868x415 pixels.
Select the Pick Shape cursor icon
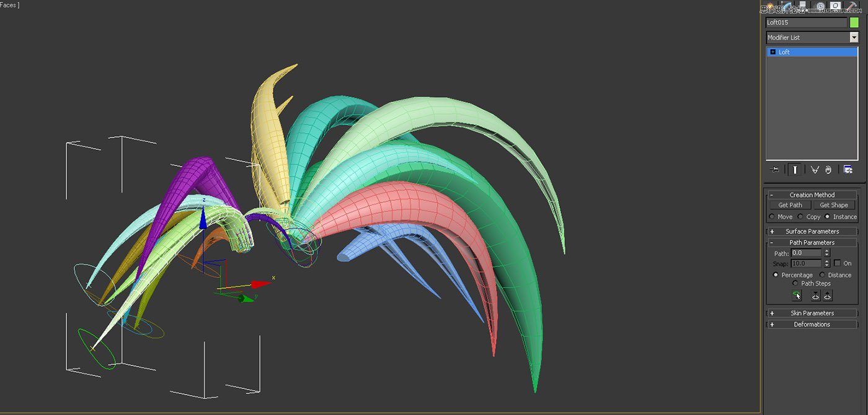797,295
